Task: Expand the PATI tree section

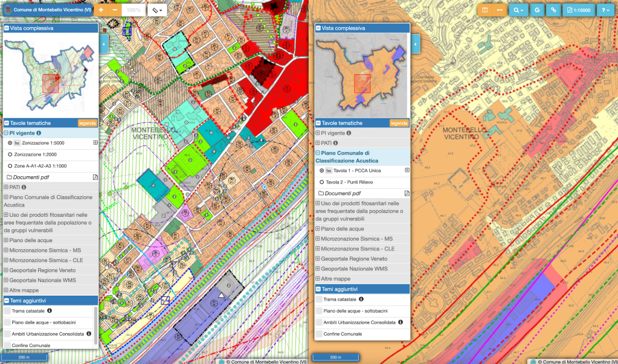Action: (x=6, y=187)
